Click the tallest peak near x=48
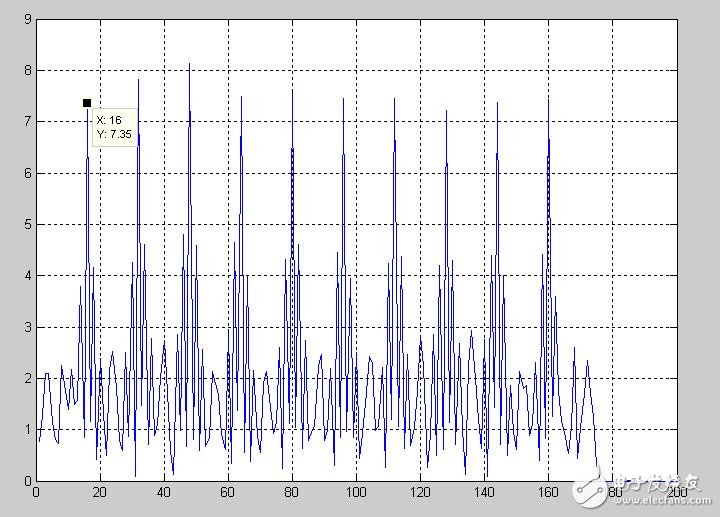The image size is (720, 517). pos(189,64)
